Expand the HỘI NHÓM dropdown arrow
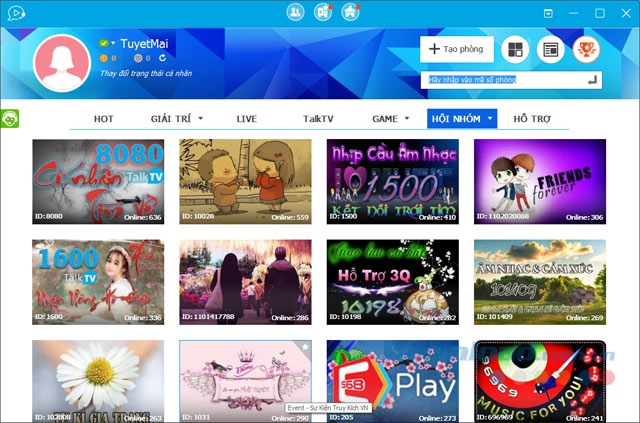Image resolution: width=640 pixels, height=423 pixels. click(490, 118)
